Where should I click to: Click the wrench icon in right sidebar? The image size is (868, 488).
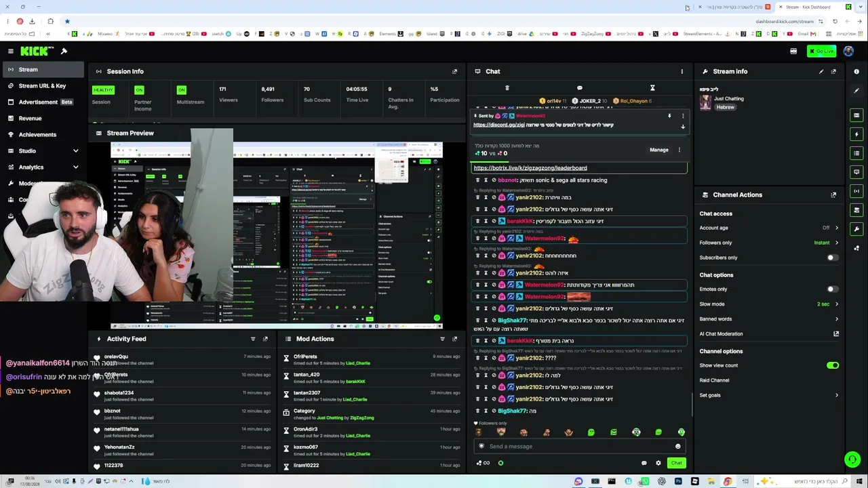click(x=856, y=229)
